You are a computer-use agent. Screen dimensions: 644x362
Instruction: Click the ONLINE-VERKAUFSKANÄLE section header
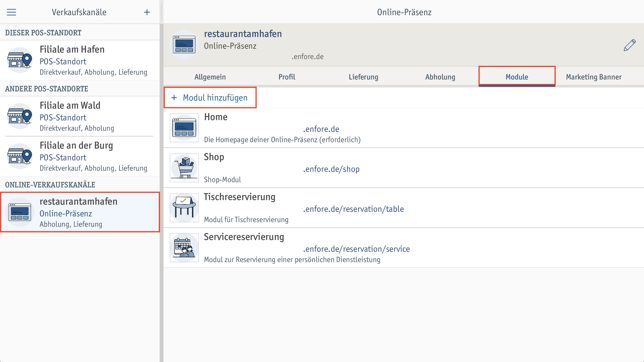50,185
